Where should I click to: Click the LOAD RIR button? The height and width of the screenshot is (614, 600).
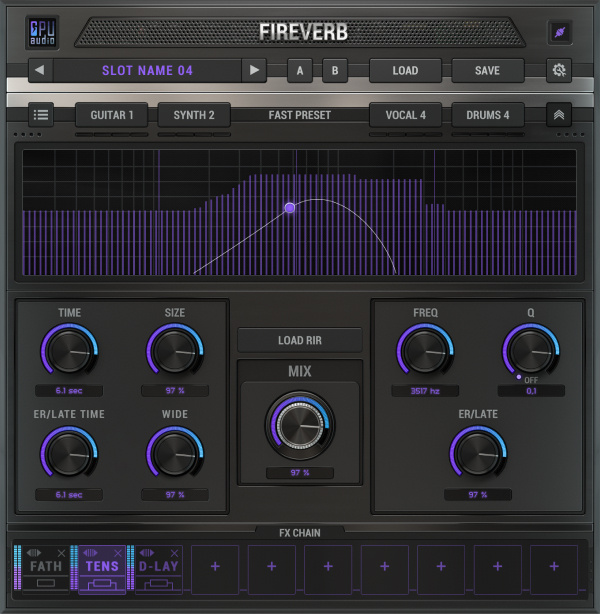[x=300, y=340]
